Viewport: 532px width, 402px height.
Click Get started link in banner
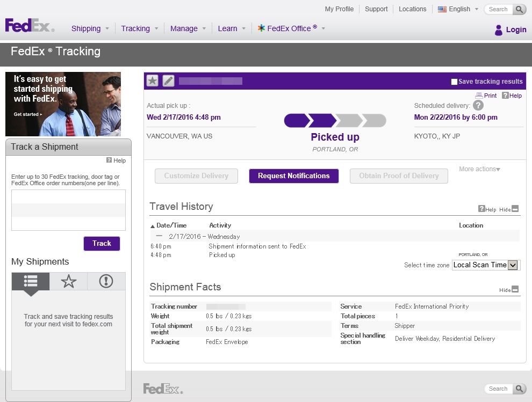28,114
